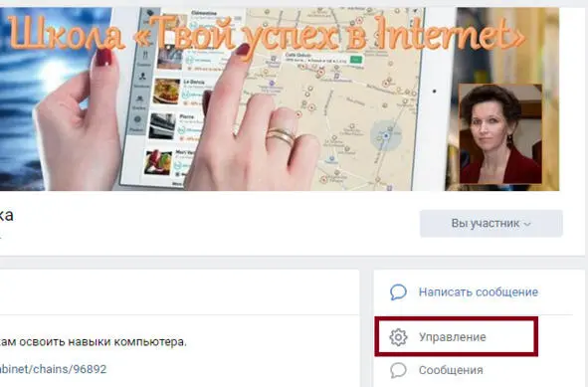Click the orange Школа «Твой успех в Internet» title

click(266, 34)
